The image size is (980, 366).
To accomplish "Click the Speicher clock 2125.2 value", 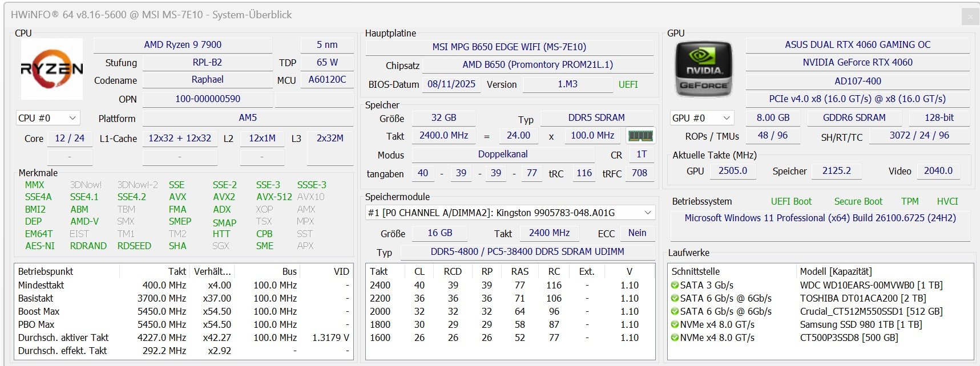I will (x=836, y=170).
